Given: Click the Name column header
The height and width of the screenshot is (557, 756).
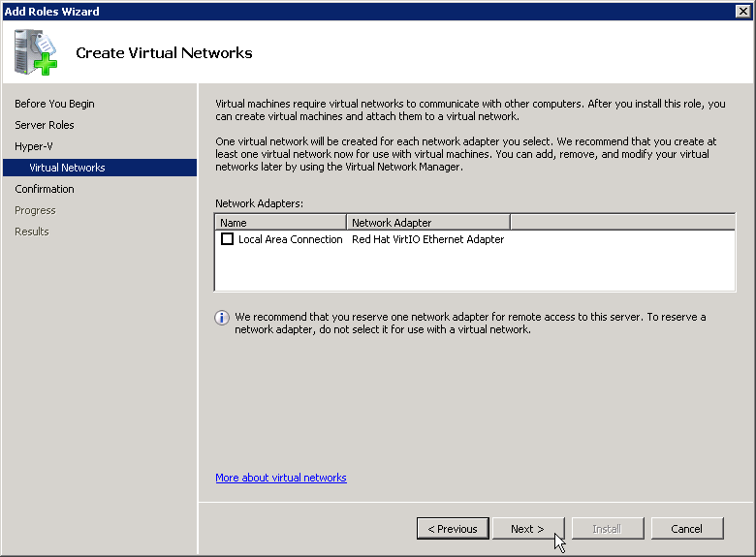Looking at the screenshot, I should pos(281,223).
